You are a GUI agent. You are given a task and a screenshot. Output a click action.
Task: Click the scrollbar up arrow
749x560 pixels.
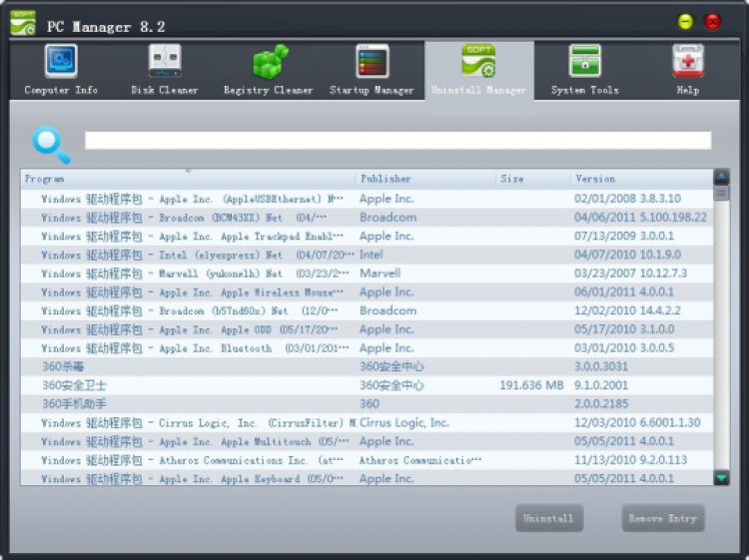coord(721,177)
